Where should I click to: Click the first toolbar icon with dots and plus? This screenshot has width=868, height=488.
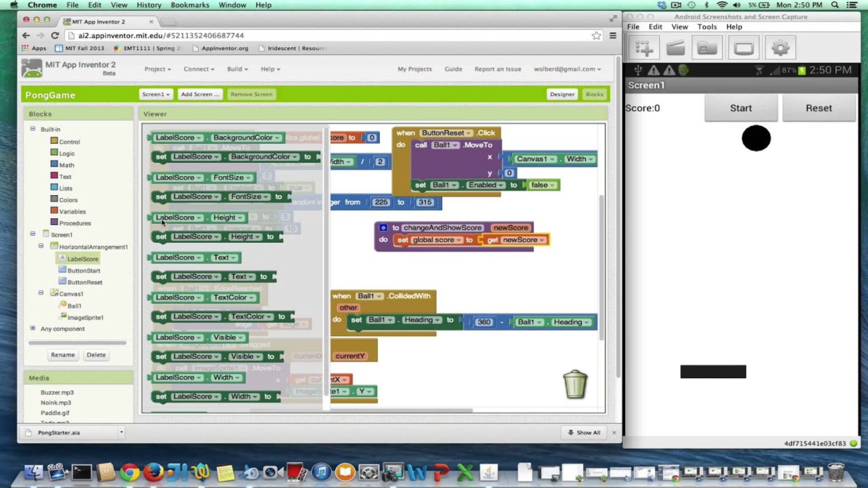tap(644, 48)
